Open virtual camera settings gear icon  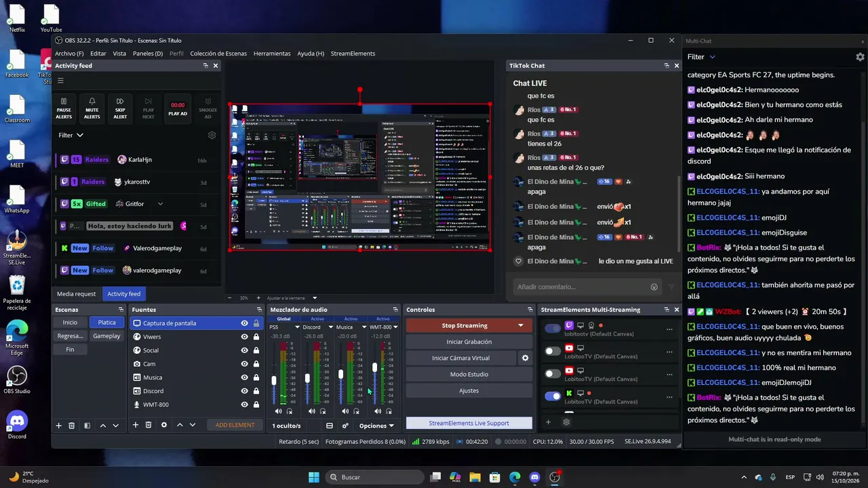(525, 358)
